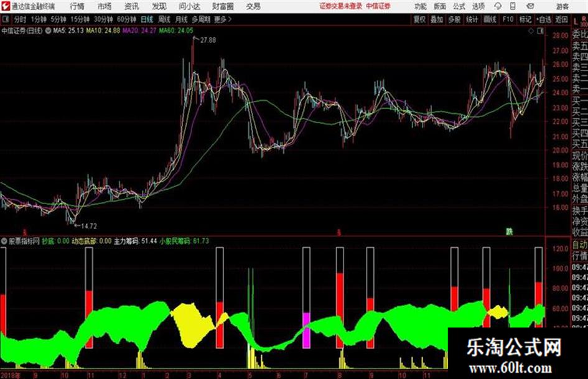Open the 财富圈 menu
This screenshot has height=379, width=588.
pyautogui.click(x=223, y=6)
